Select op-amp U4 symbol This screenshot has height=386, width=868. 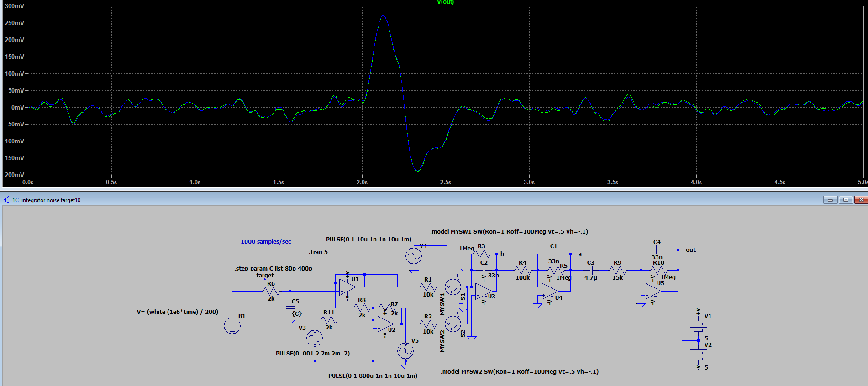tap(549, 291)
